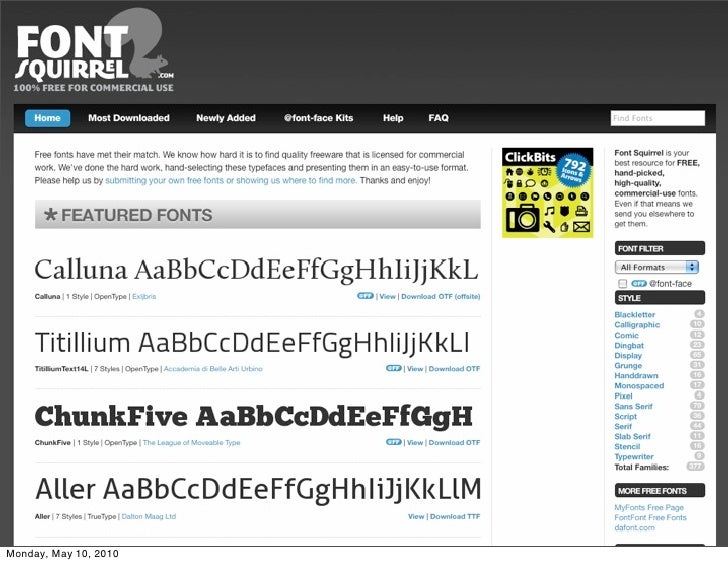Click the @font-face badge on Calluna row
Image resolution: width=728 pixels, height=564 pixels.
point(365,296)
